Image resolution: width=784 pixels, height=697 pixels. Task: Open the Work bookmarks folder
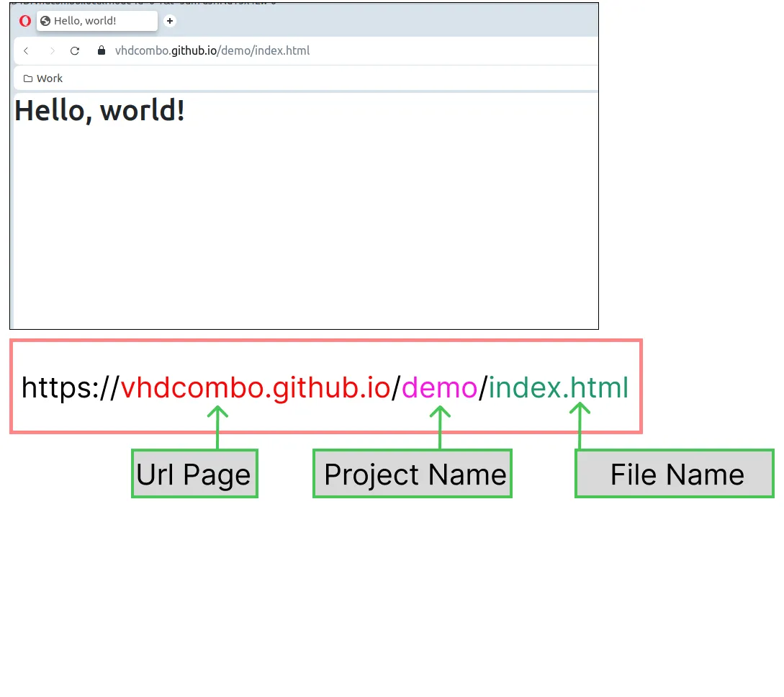pos(43,78)
